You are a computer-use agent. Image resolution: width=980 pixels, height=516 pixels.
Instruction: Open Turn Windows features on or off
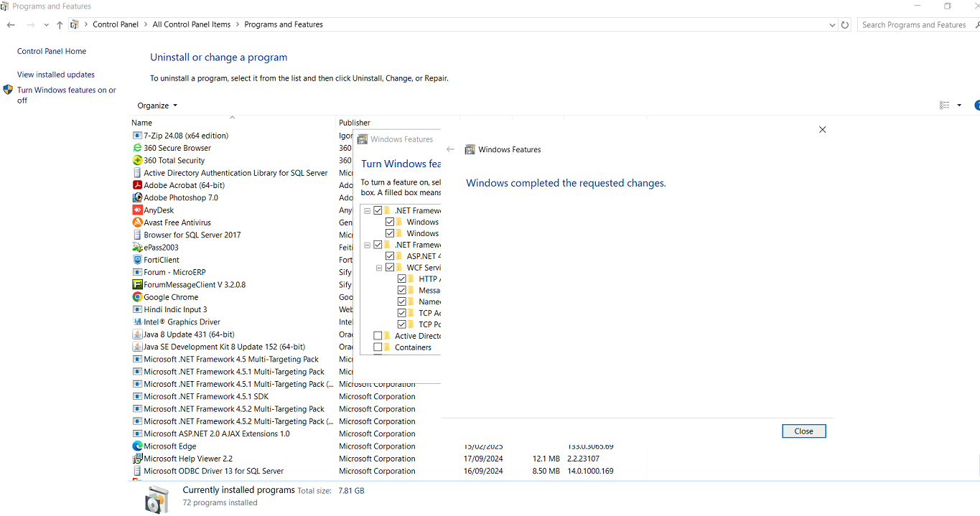pos(66,95)
